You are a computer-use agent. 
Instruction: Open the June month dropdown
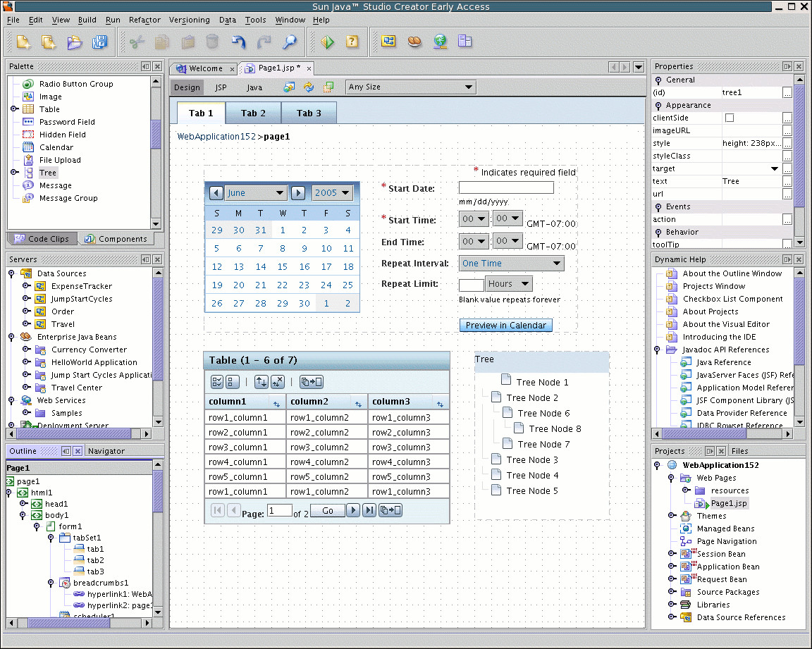pos(256,193)
